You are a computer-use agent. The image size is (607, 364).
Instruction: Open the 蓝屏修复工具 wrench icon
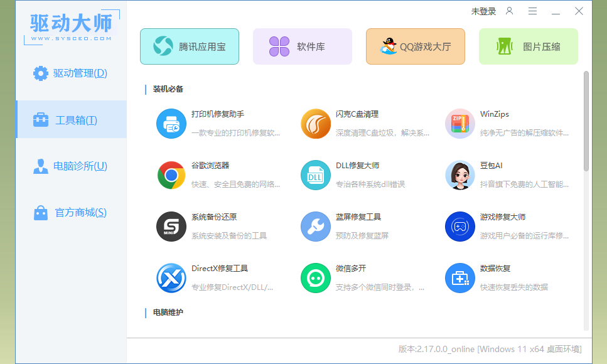[x=315, y=227]
